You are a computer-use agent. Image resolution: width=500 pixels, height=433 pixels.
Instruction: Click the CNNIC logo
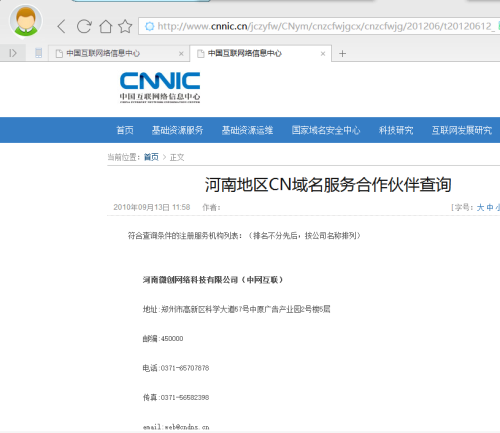tap(160, 87)
